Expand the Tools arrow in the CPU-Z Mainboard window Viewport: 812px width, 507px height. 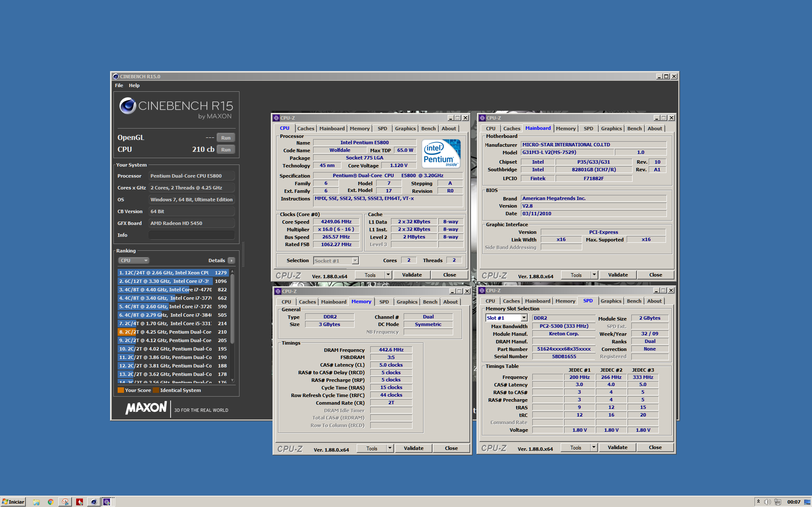(x=594, y=275)
